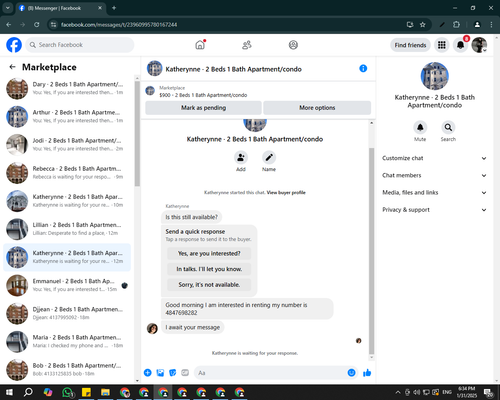Reload the page in browser
This screenshot has width=500, height=400.
37,25
